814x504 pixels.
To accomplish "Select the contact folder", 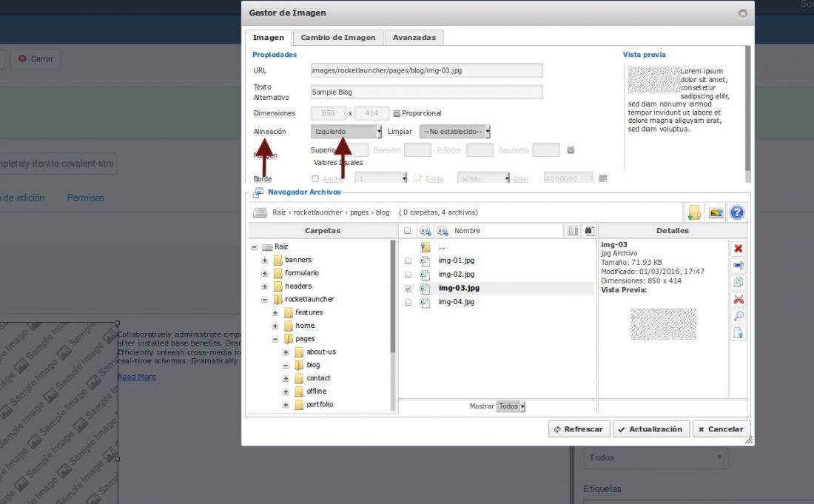I will pos(318,378).
